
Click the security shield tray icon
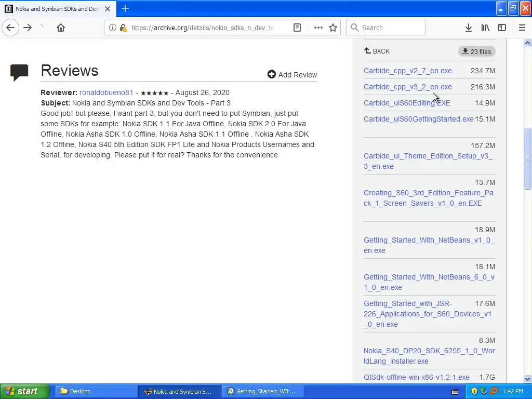tap(474, 391)
